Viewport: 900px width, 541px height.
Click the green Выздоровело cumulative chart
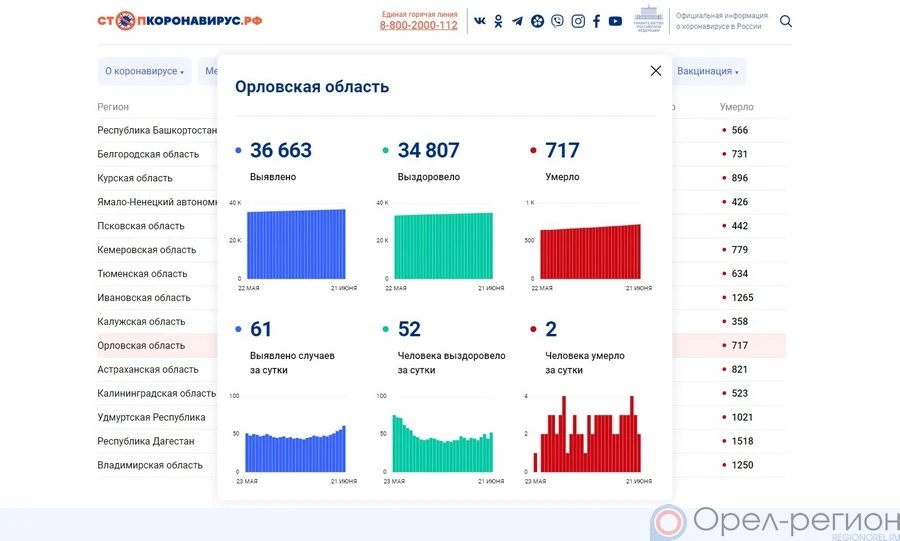tap(443, 245)
